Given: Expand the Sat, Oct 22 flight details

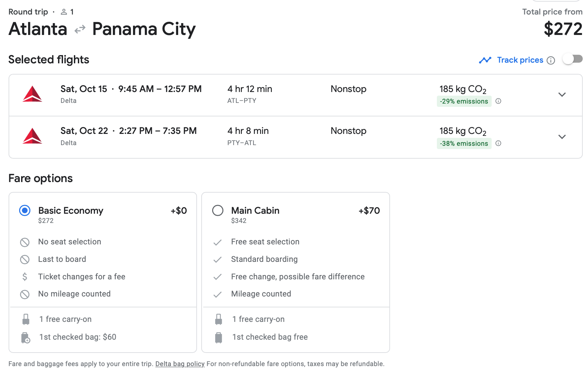Looking at the screenshot, I should pyautogui.click(x=562, y=137).
